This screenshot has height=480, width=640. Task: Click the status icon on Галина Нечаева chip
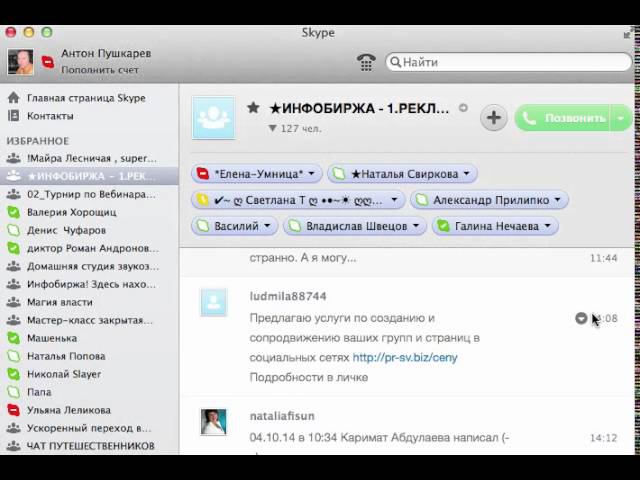[x=443, y=226]
